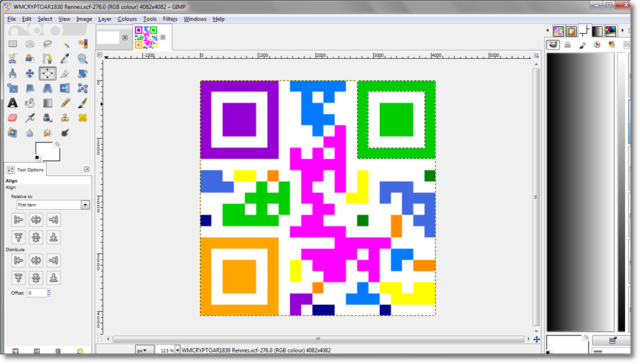The height and width of the screenshot is (364, 640).
Task: Choose the Smudge tool
Action: 47,133
